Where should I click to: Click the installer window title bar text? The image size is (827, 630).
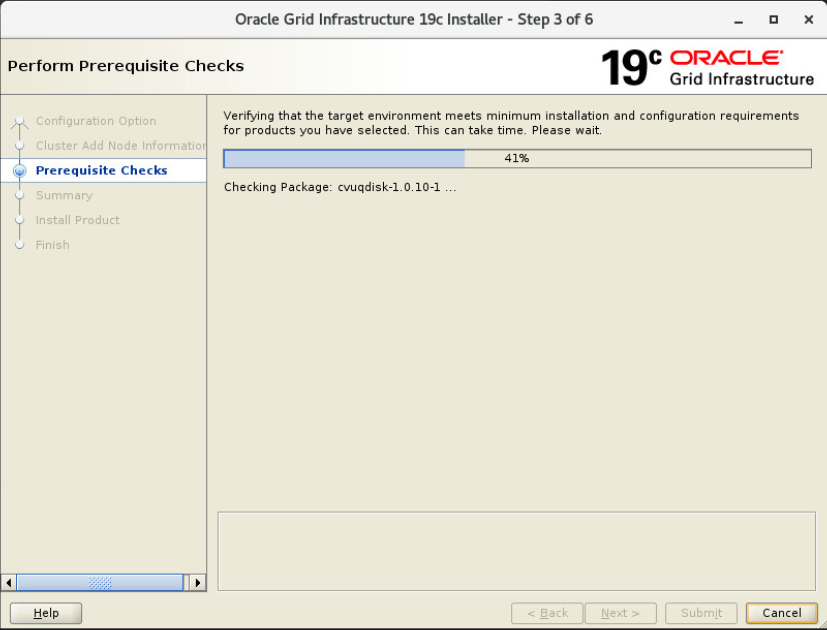click(x=414, y=20)
